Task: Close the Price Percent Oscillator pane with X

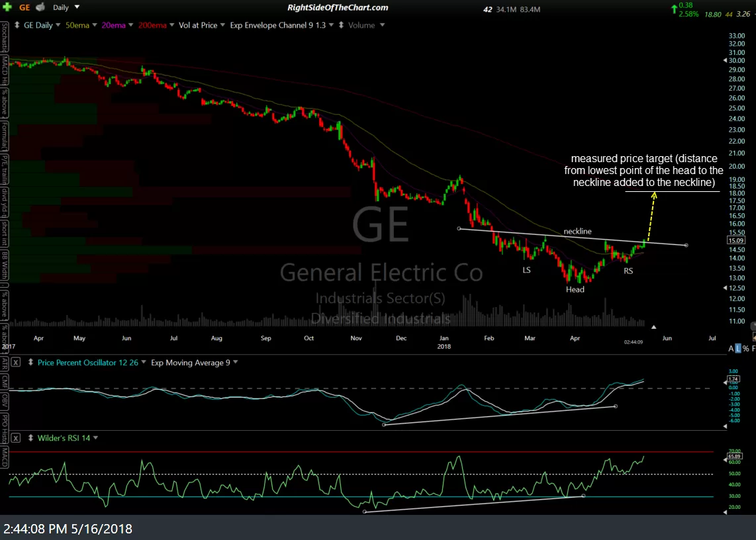Action: [x=15, y=362]
